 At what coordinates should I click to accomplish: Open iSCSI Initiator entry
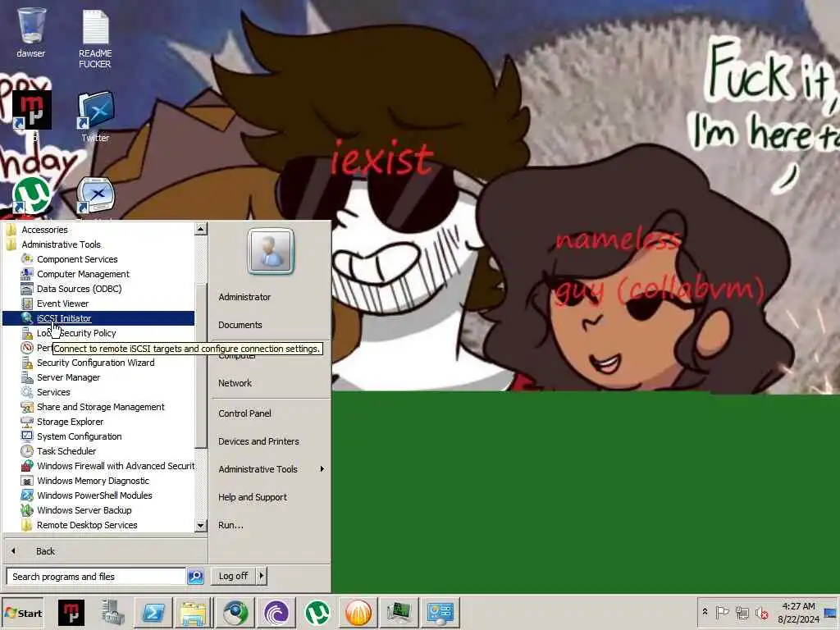coord(98,318)
